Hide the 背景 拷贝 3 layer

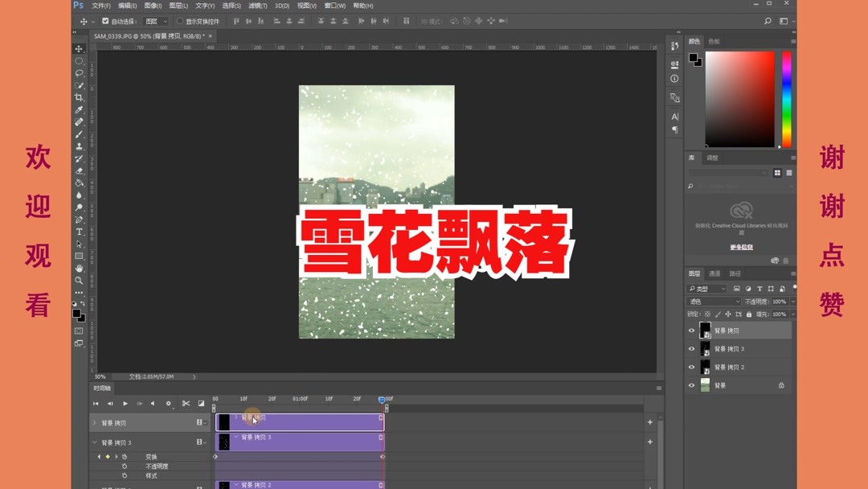(x=691, y=348)
